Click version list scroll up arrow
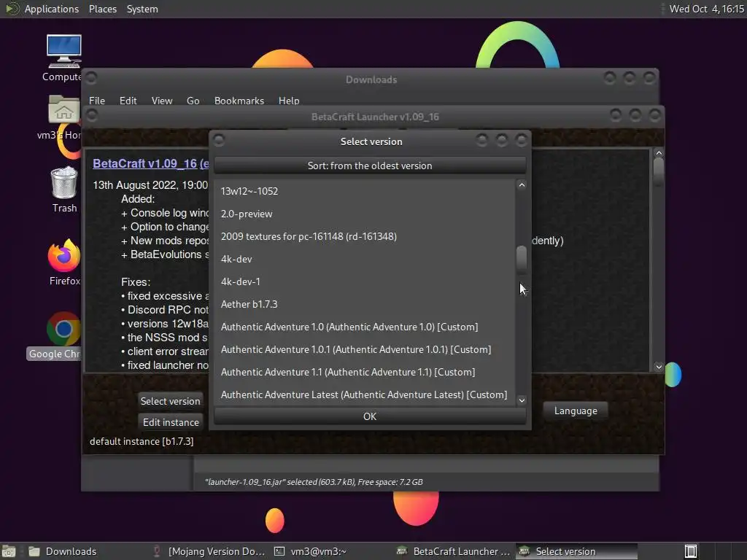 click(x=522, y=185)
